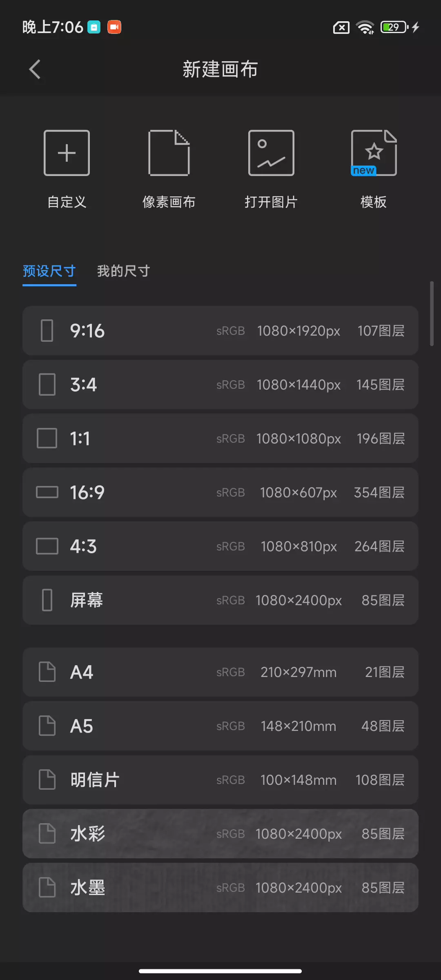The width and height of the screenshot is (441, 980).
Task: Create a 1:1 square canvas
Action: [x=220, y=439]
